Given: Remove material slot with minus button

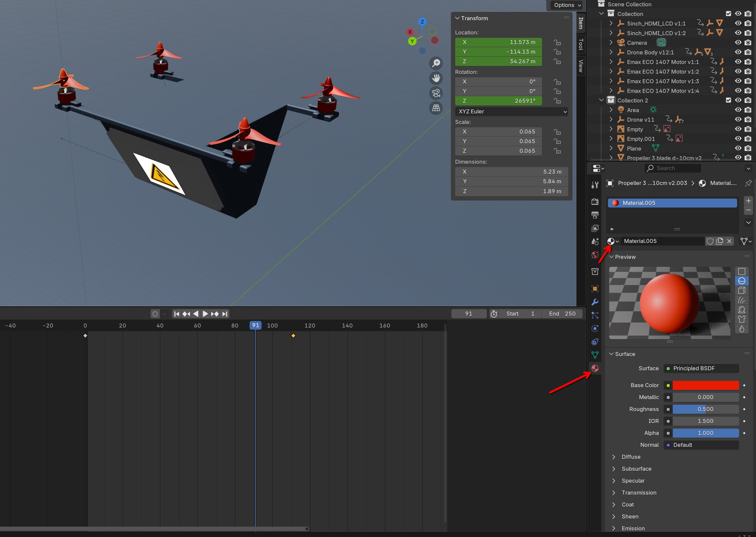Looking at the screenshot, I should tap(748, 210).
